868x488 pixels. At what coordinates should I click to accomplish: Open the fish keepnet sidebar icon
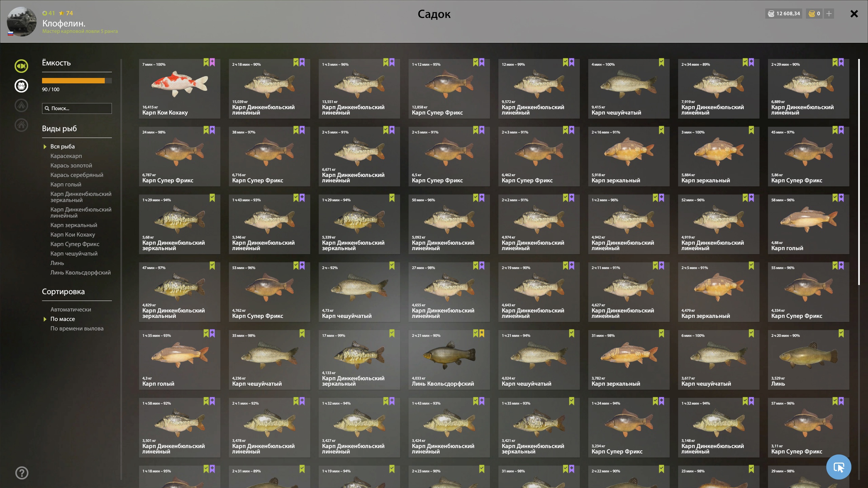(21, 66)
